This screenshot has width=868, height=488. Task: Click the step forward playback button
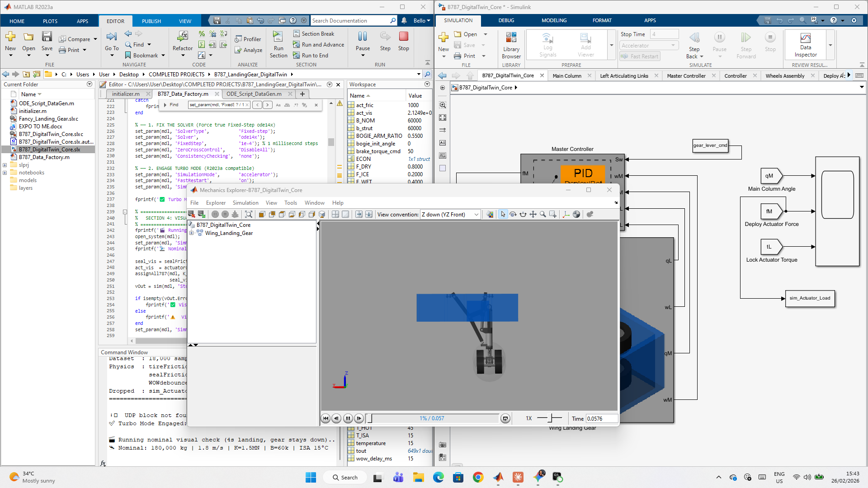click(x=359, y=418)
